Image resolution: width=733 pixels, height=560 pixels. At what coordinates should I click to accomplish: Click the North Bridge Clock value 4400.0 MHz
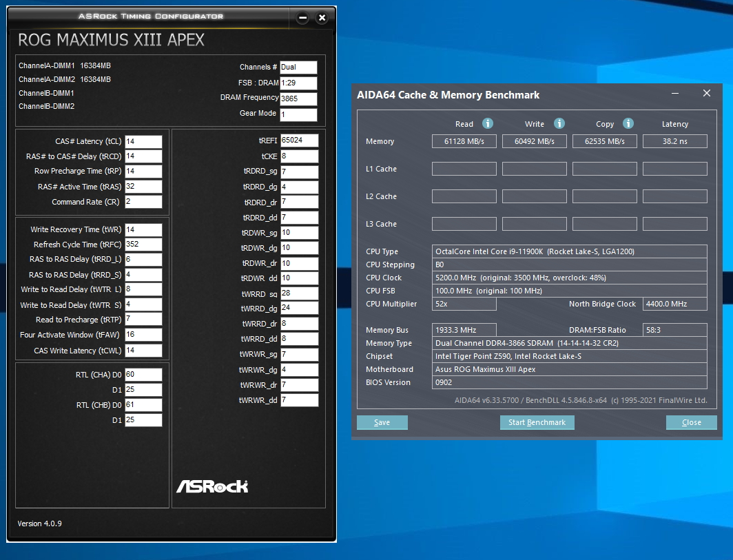tap(675, 304)
